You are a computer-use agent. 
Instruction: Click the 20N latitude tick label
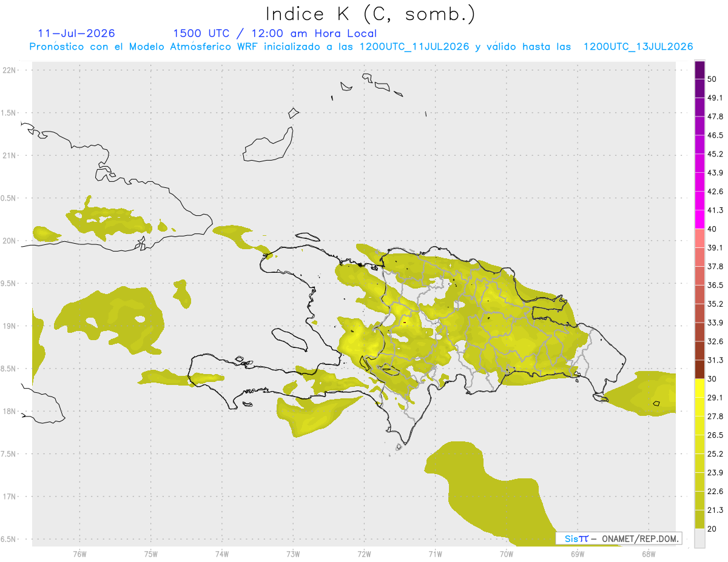pyautogui.click(x=10, y=241)
